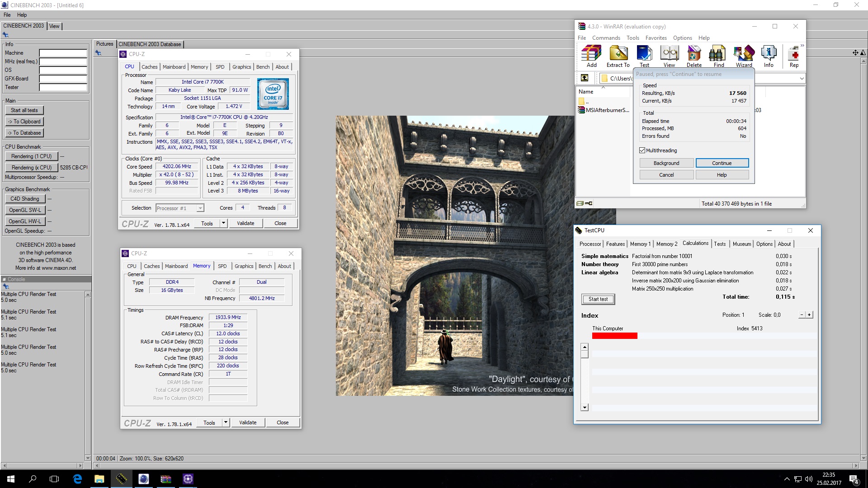Click TestCPU scale plus button
This screenshot has height=488, width=868.
(809, 315)
